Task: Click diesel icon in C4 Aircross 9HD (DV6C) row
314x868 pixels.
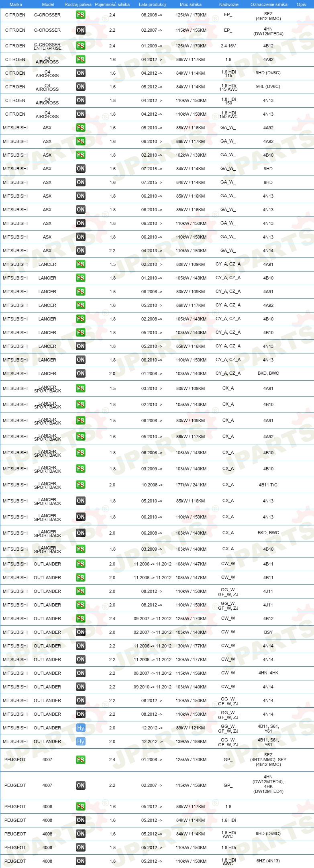Action: pos(81,73)
